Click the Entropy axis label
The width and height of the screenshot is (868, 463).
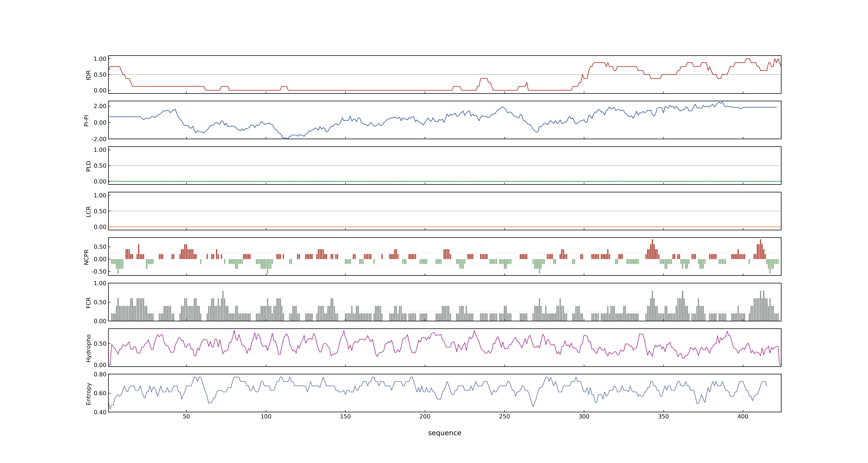tap(88, 394)
